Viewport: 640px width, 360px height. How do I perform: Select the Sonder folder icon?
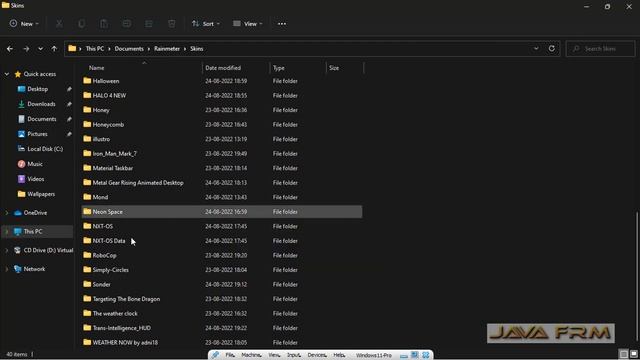tap(87, 284)
